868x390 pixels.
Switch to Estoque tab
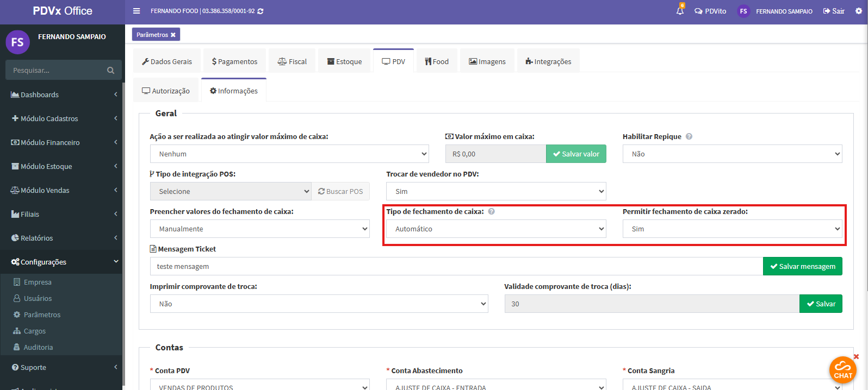point(344,61)
